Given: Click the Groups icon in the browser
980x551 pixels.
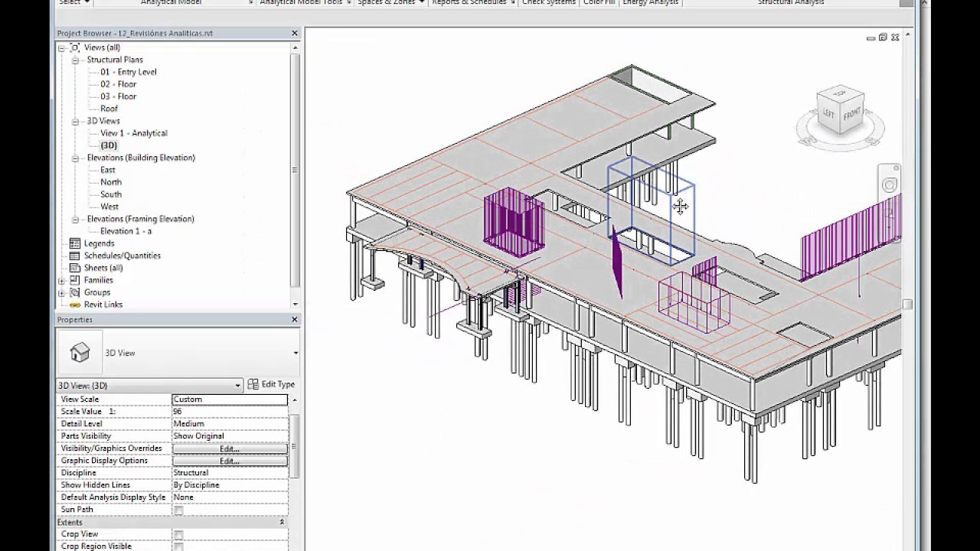Looking at the screenshot, I should 75,292.
